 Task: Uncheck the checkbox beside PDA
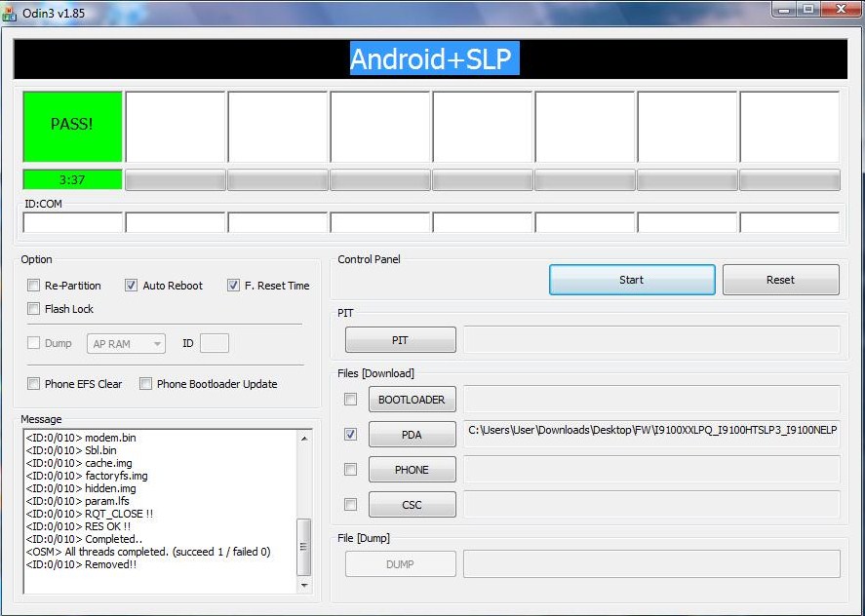pyautogui.click(x=350, y=435)
